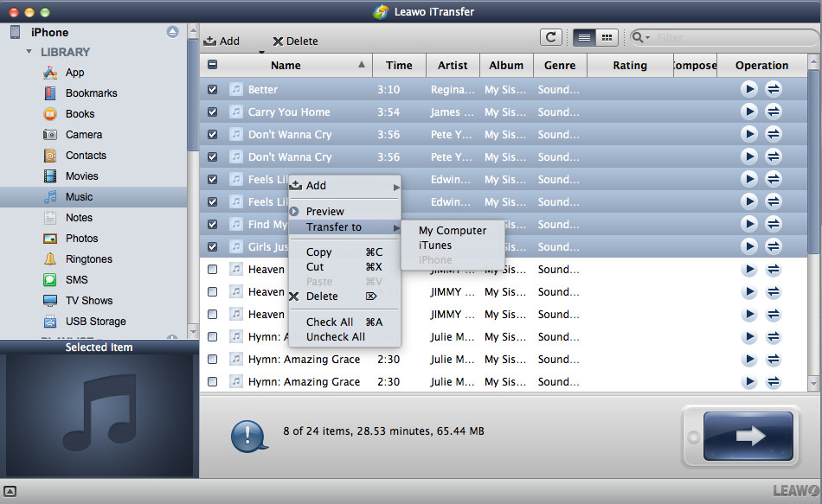The height and width of the screenshot is (504, 822).
Task: Check the first unchecked Heaven song
Action: click(x=213, y=269)
